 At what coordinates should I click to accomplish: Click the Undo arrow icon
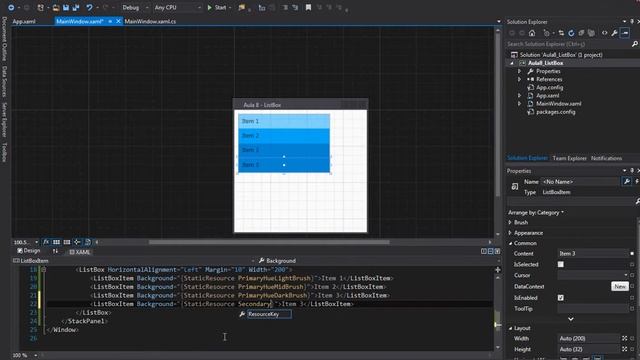point(89,7)
